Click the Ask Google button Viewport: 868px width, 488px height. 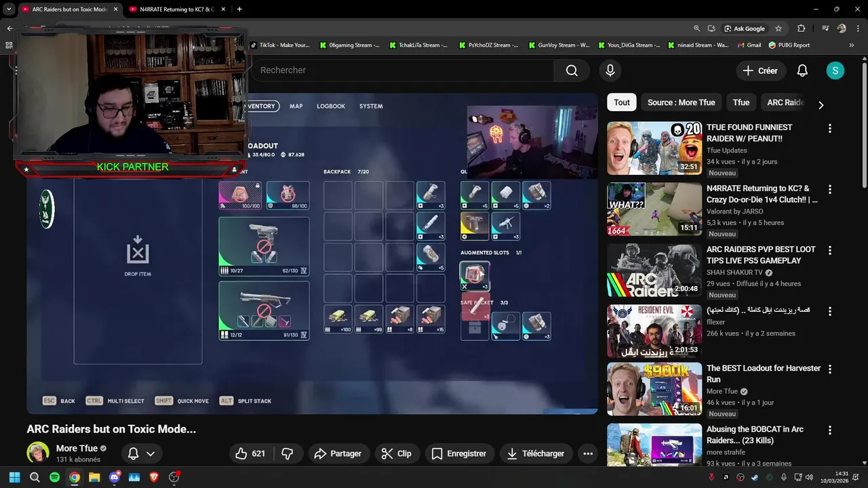pyautogui.click(x=745, y=28)
